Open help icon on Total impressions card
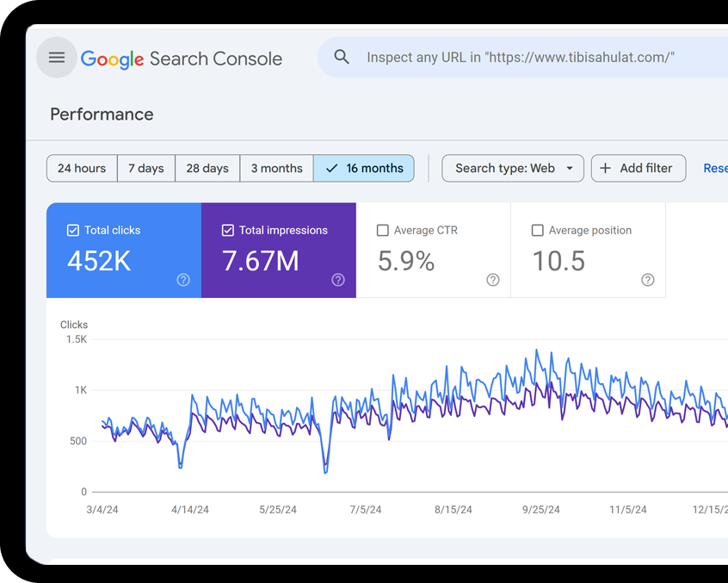The height and width of the screenshot is (583, 728). 338,280
